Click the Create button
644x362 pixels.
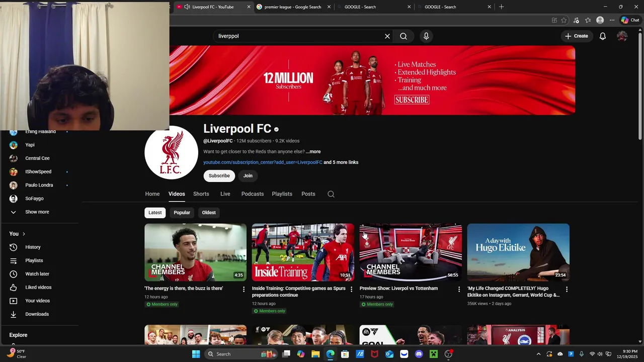[x=576, y=36]
